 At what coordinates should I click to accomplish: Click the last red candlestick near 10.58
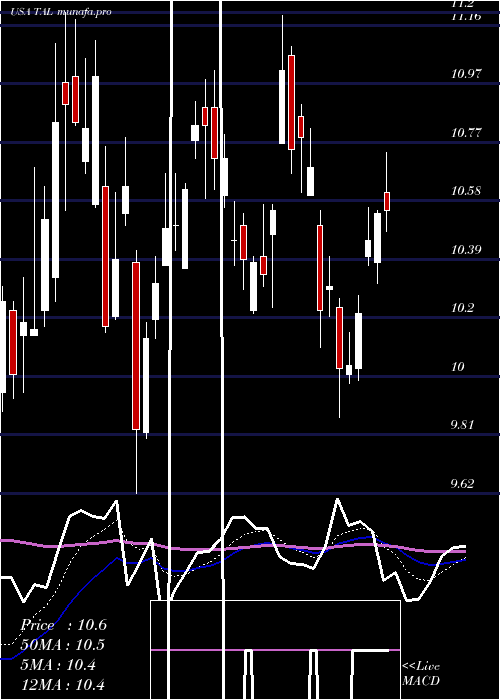(x=387, y=201)
